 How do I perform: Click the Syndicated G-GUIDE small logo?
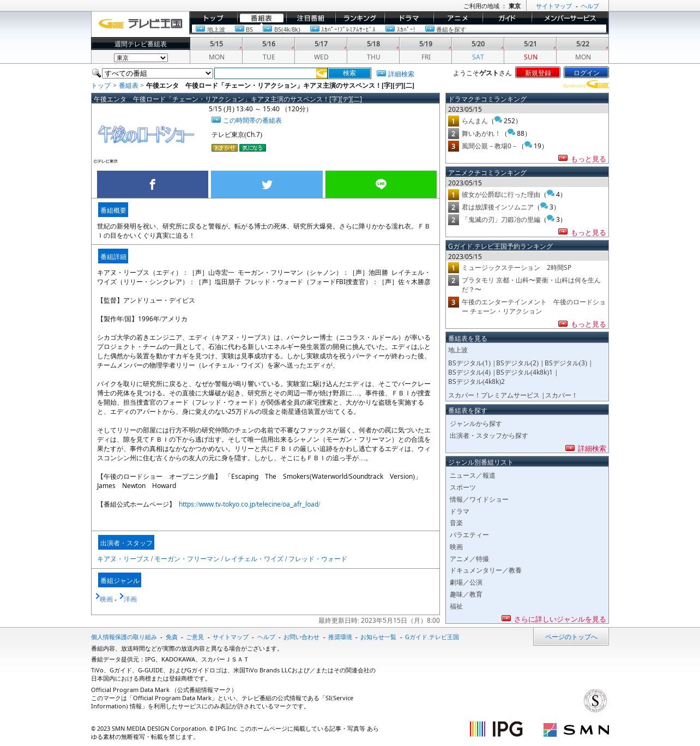tap(586, 85)
